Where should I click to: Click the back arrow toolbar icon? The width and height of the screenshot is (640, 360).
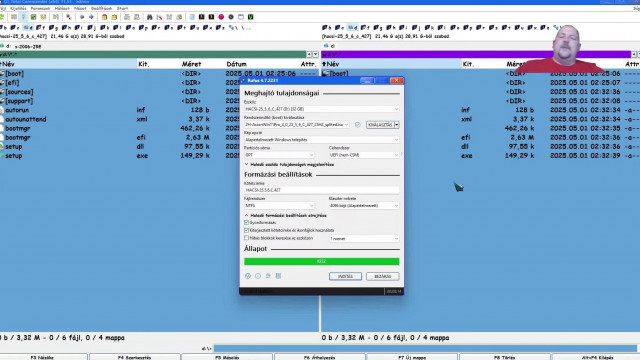82,17
